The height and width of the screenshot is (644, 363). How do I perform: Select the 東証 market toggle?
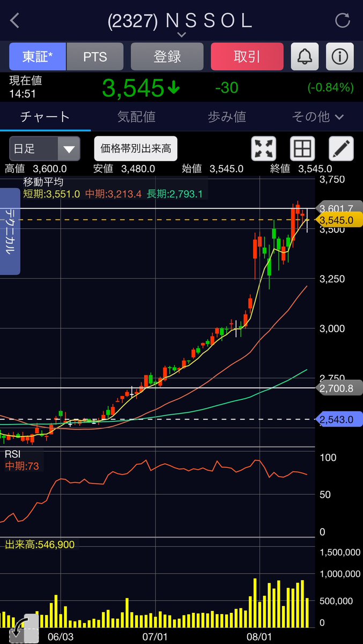pos(37,56)
